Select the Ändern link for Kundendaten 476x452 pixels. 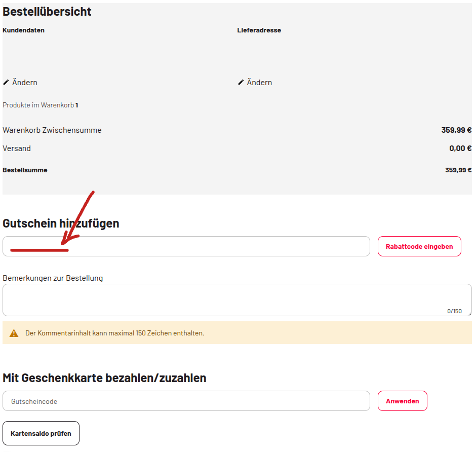pos(24,83)
